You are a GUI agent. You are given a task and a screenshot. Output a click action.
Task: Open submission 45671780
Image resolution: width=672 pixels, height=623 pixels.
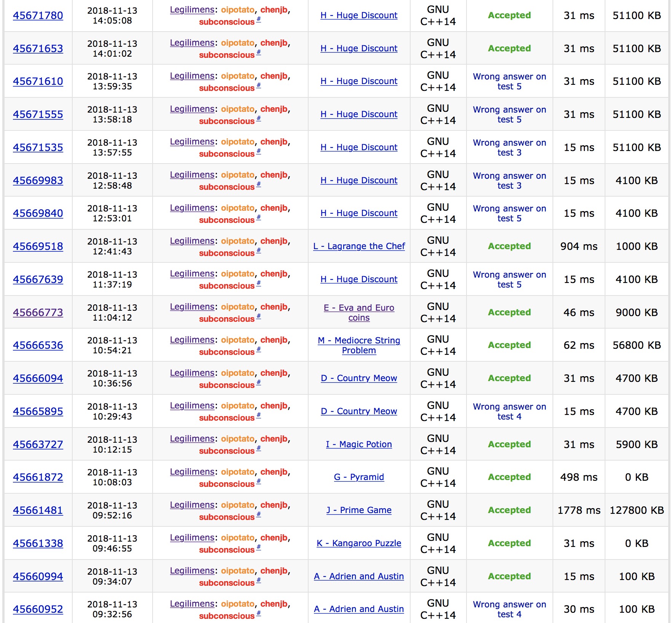(x=38, y=16)
